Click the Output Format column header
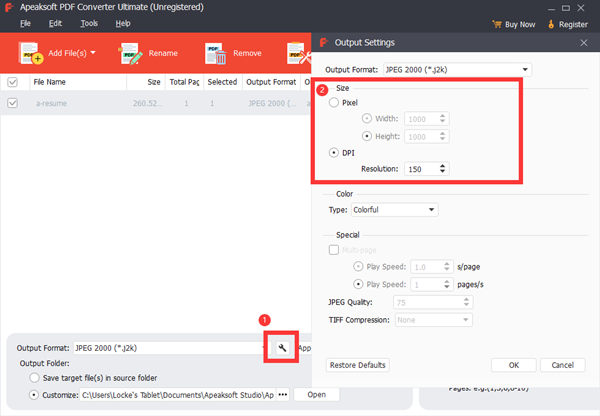Screen dimensions: 600x416 pos(271,82)
